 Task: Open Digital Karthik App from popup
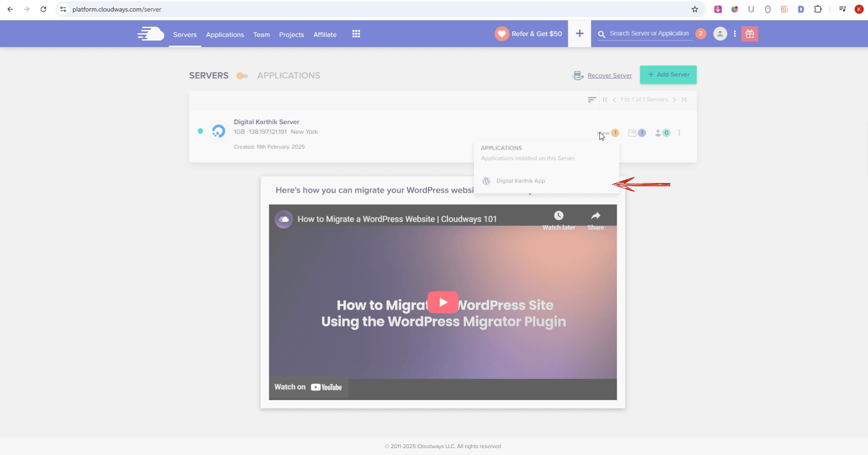pos(521,181)
